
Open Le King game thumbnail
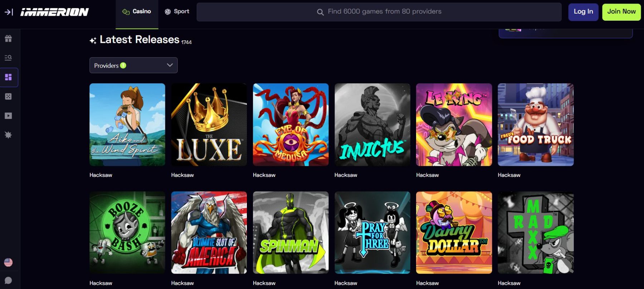pos(454,125)
